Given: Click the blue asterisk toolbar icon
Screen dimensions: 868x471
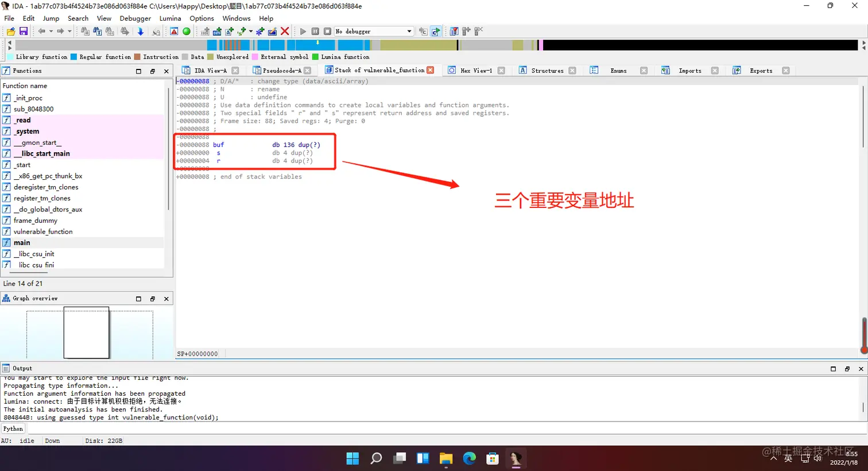Looking at the screenshot, I should 260,31.
